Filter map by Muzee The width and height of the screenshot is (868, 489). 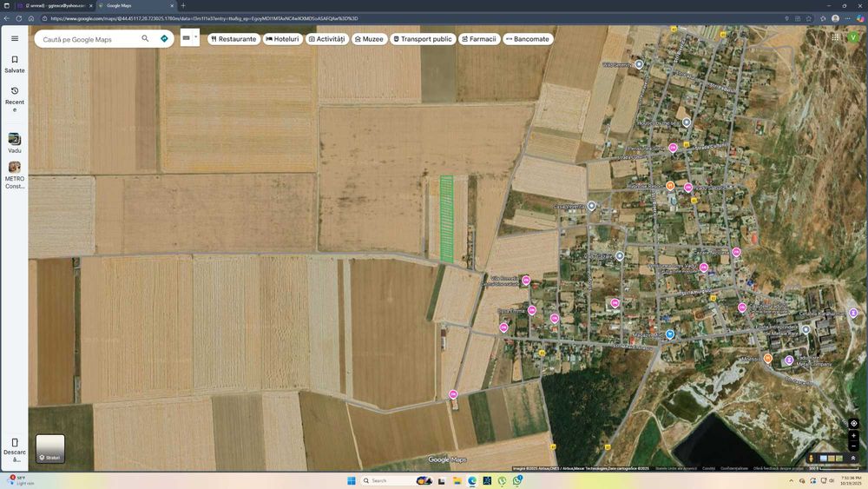(x=369, y=39)
